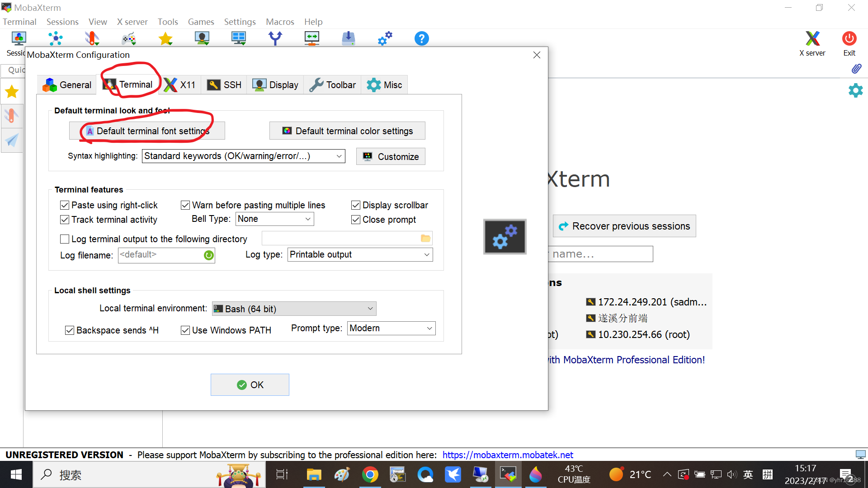Toggle Track terminal activity checkbox

[65, 220]
